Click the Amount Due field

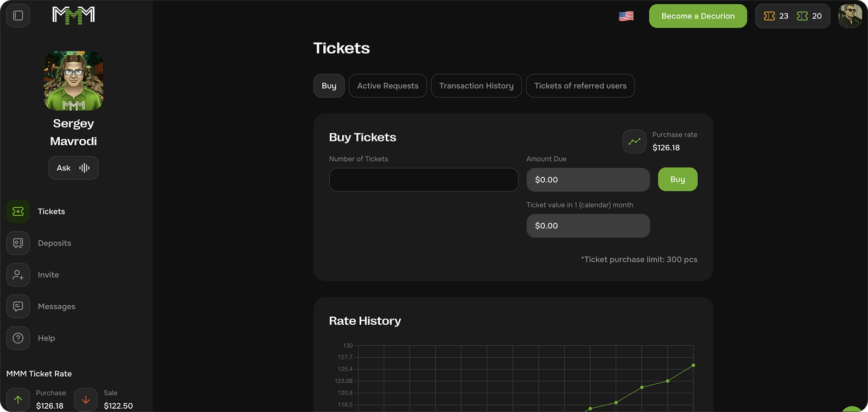588,179
